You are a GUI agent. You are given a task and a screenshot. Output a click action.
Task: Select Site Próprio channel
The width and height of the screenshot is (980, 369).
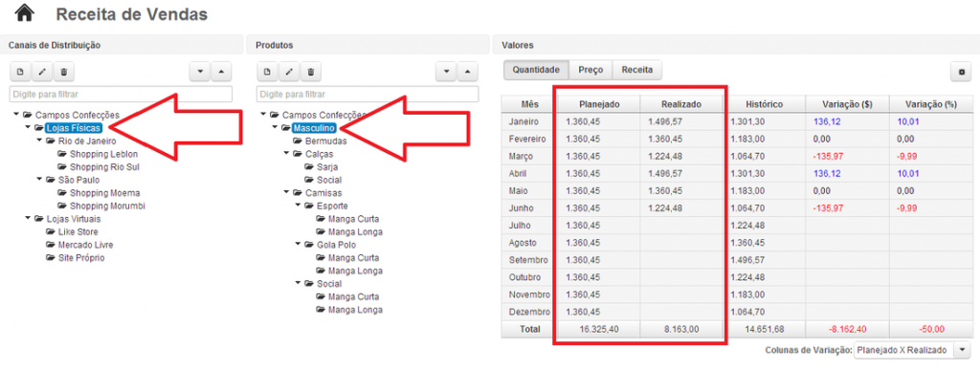[x=81, y=258]
